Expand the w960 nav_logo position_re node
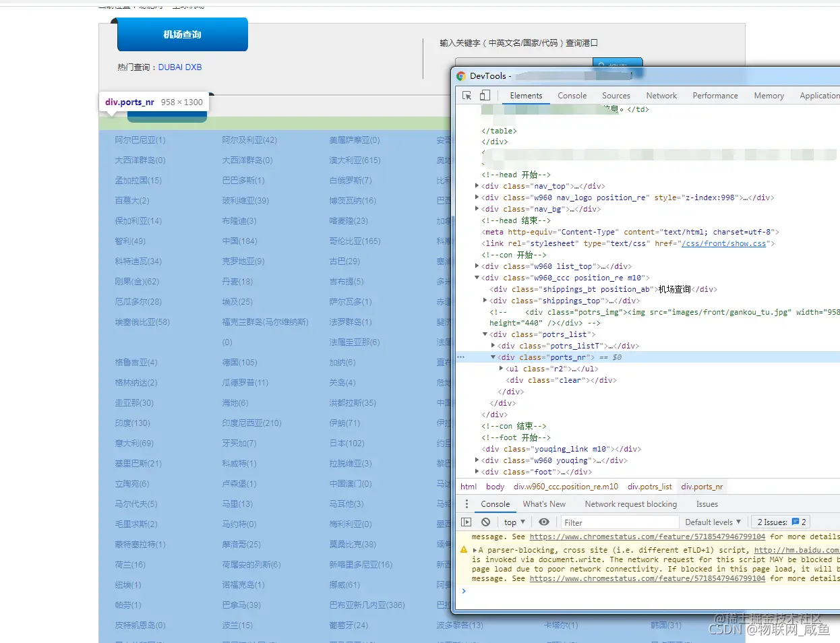This screenshot has width=840, height=643. (x=477, y=197)
